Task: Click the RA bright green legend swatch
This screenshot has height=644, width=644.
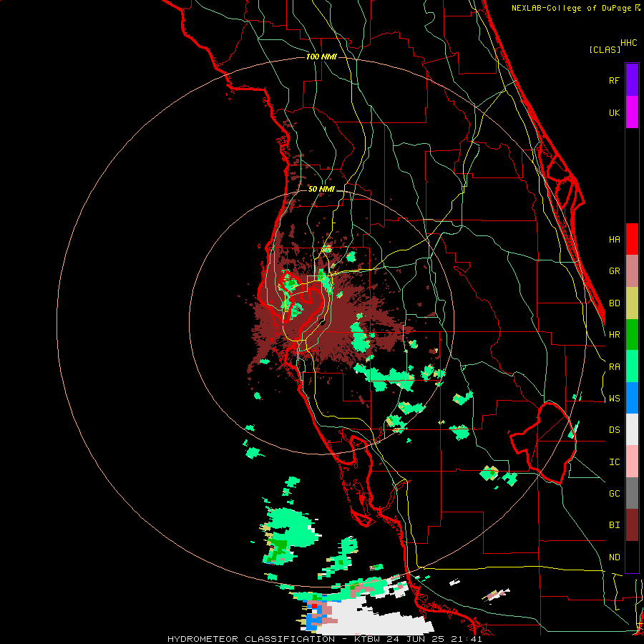Action: coord(632,366)
